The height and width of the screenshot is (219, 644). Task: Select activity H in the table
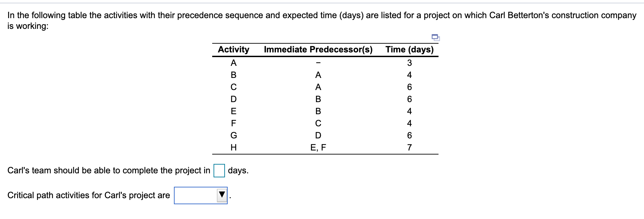tap(234, 147)
